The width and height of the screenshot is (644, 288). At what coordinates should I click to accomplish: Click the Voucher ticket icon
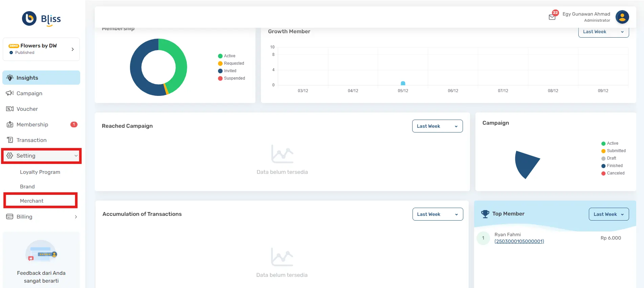coord(10,109)
